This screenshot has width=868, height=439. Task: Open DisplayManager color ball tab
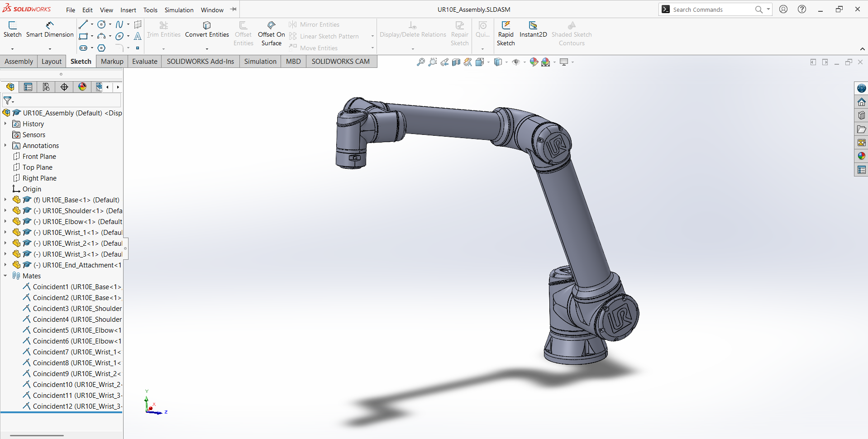(82, 87)
